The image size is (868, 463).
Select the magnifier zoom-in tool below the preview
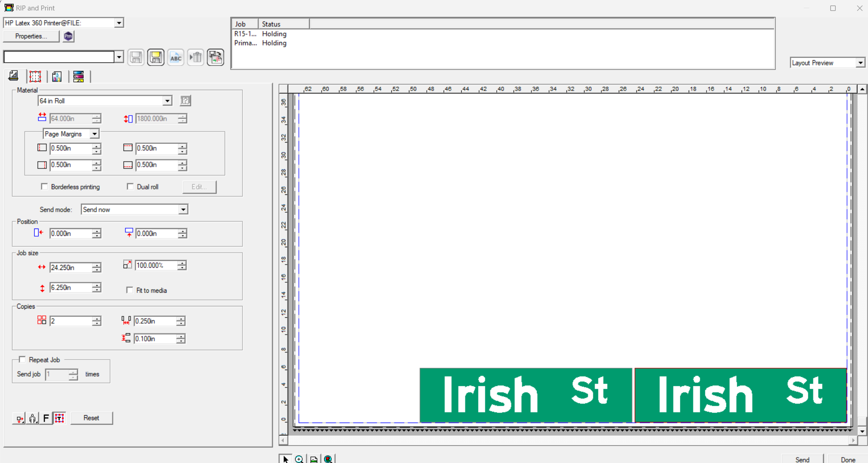click(299, 459)
